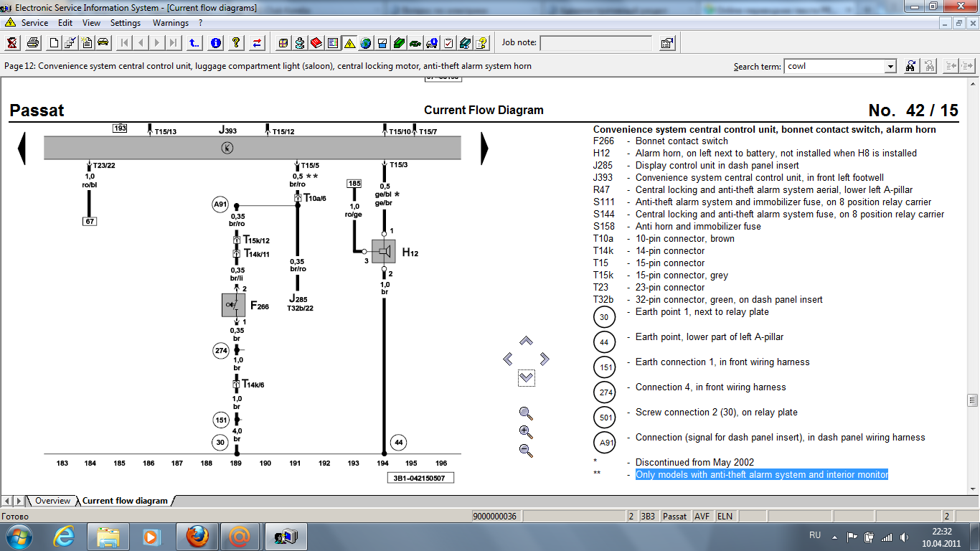980x551 pixels.
Task: Go to next page arrow icon
Action: [x=157, y=43]
